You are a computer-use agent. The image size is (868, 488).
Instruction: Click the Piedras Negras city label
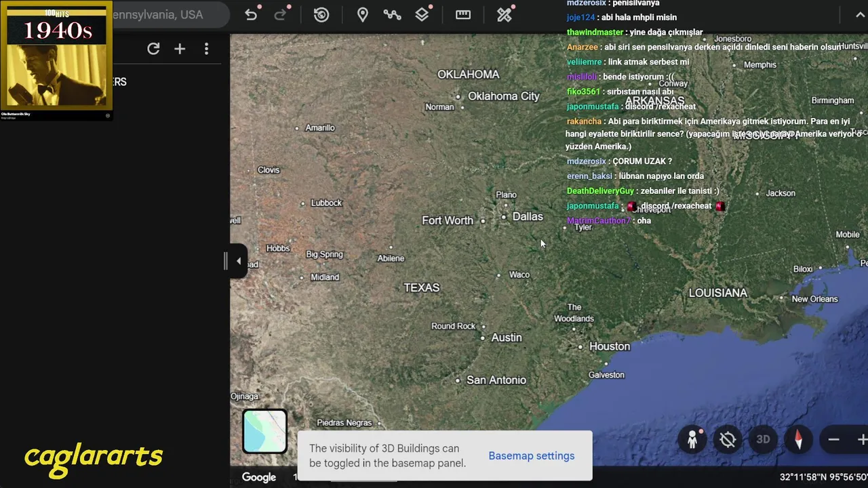pyautogui.click(x=344, y=423)
